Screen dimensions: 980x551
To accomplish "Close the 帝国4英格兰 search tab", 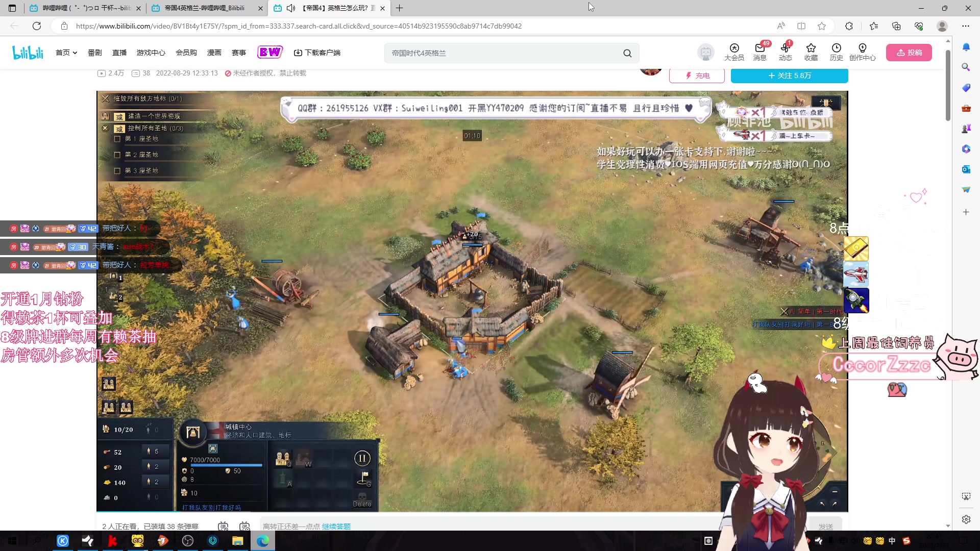I will 260,8.
